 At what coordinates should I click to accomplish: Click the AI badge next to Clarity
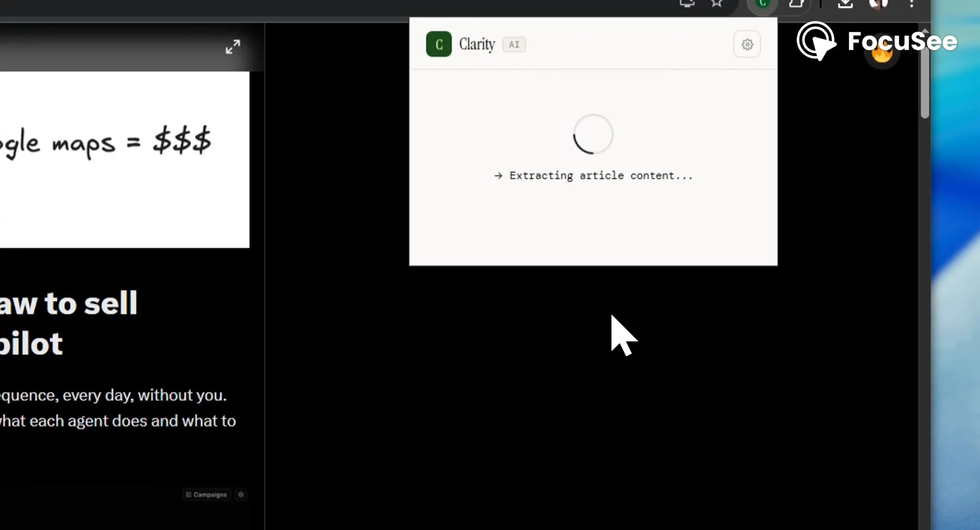pos(514,44)
